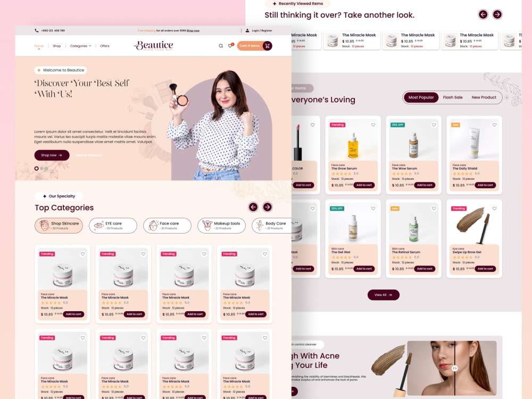This screenshot has height=399, width=532.
Task: Click the View All button on back page
Action: click(384, 295)
